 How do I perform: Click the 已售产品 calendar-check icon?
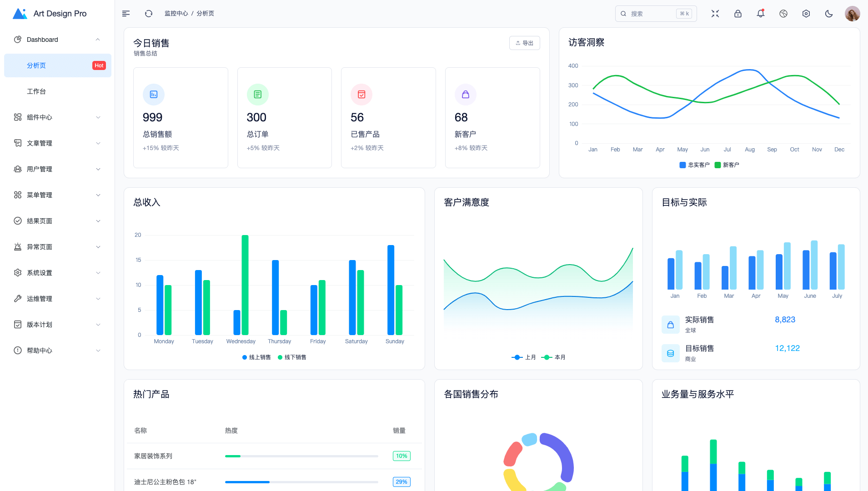tap(361, 95)
